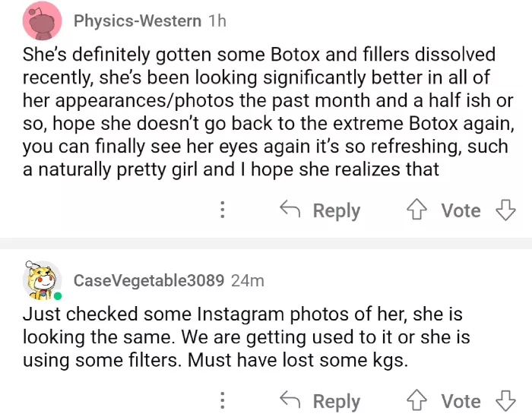Viewport: 532px width, 417px height.
Task: Click the Vote count label on CaseVegetable3089's comment
Action: click(x=461, y=401)
